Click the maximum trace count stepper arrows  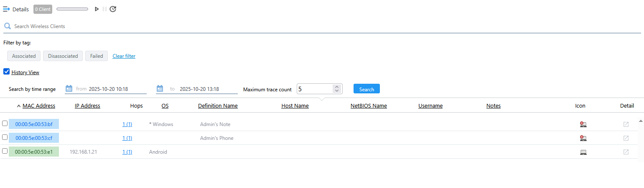click(337, 89)
